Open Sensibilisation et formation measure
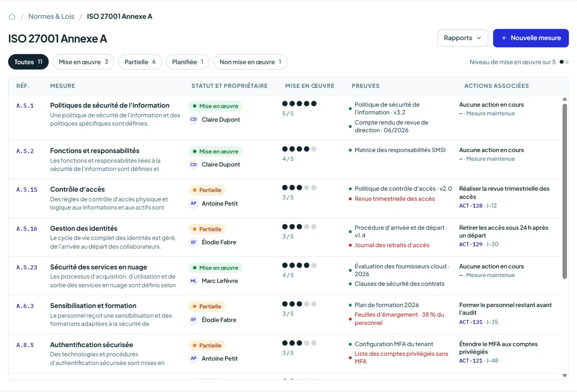 (93, 306)
